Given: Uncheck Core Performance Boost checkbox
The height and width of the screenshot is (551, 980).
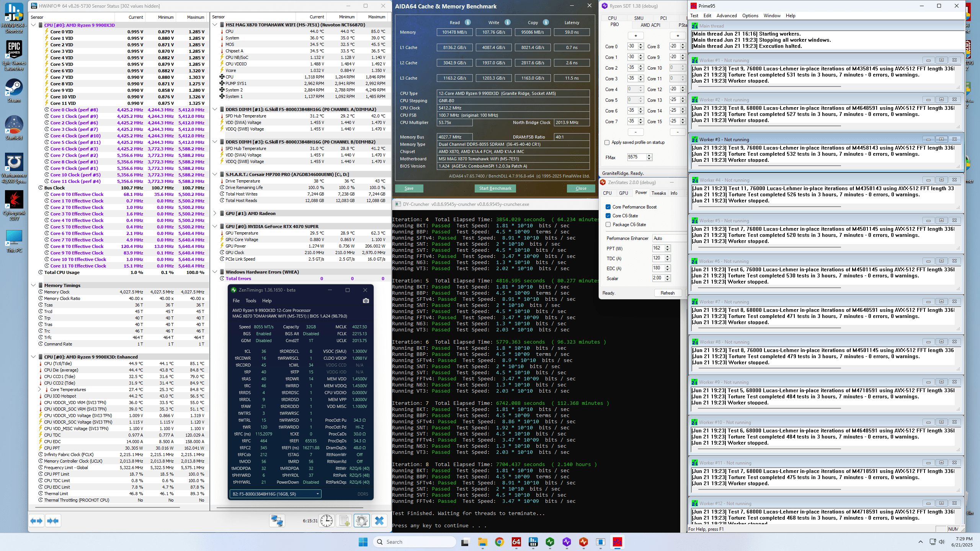Looking at the screenshot, I should [608, 207].
